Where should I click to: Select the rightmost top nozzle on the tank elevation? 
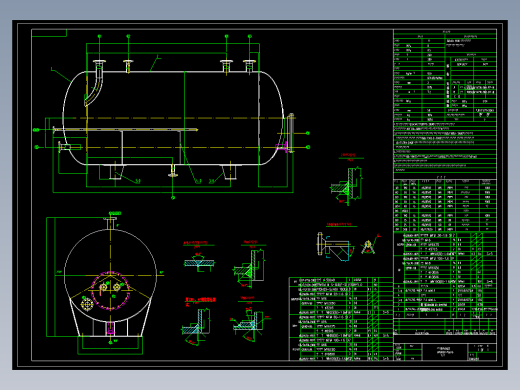point(249,66)
